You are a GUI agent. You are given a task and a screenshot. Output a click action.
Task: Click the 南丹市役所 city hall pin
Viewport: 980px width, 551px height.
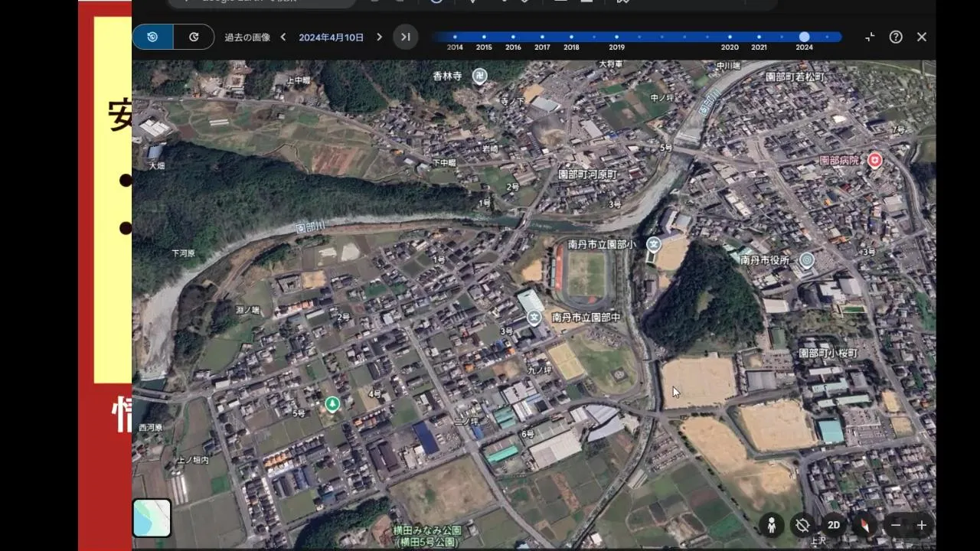[806, 260]
